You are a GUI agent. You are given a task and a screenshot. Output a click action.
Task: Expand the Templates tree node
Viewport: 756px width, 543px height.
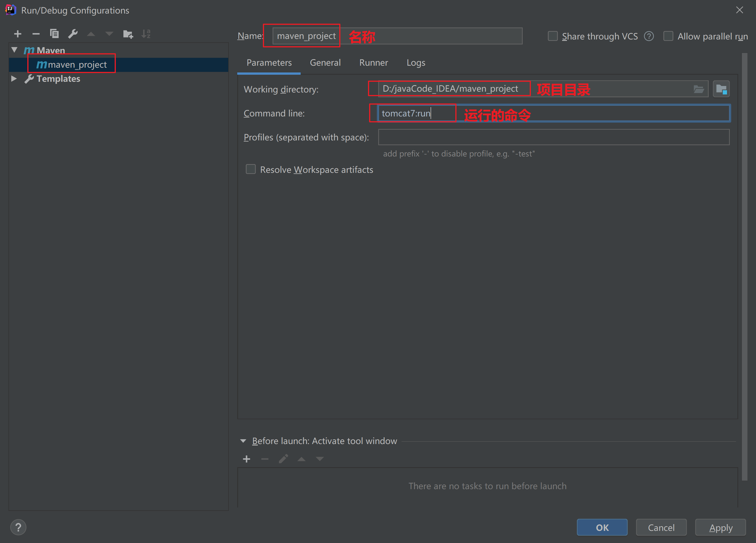click(14, 79)
